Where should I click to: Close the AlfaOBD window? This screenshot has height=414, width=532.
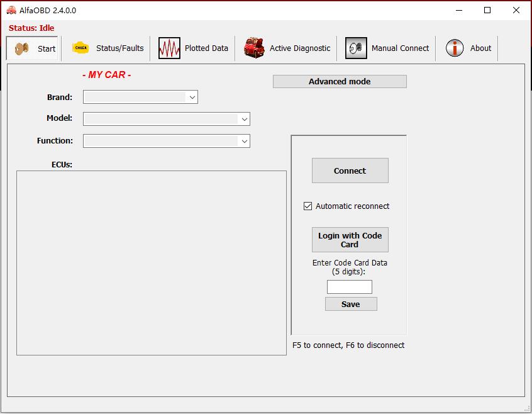pyautogui.click(x=516, y=10)
